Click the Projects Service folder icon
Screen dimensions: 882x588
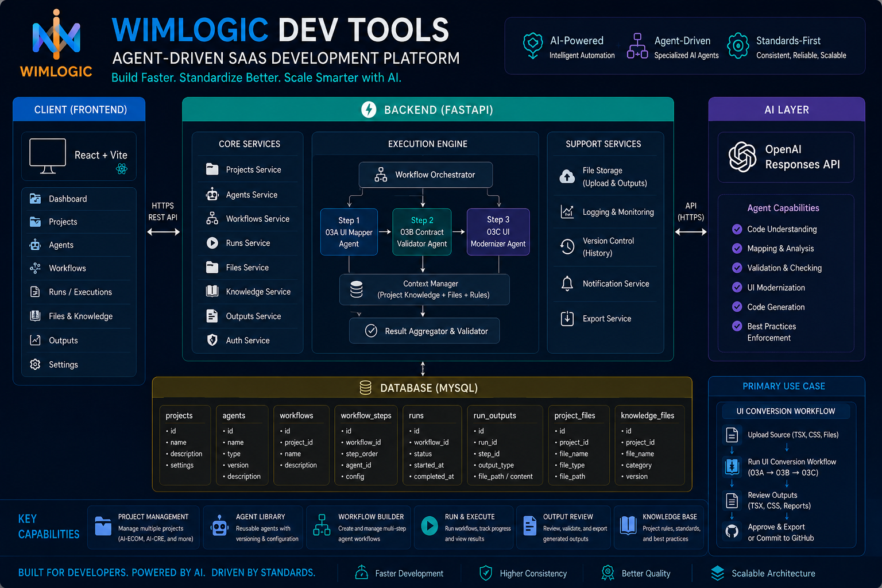tap(212, 169)
